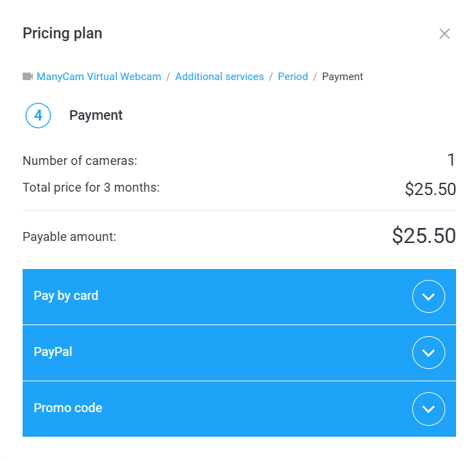
Task: Click the camera icon in the breadcrumb
Action: 27,77
